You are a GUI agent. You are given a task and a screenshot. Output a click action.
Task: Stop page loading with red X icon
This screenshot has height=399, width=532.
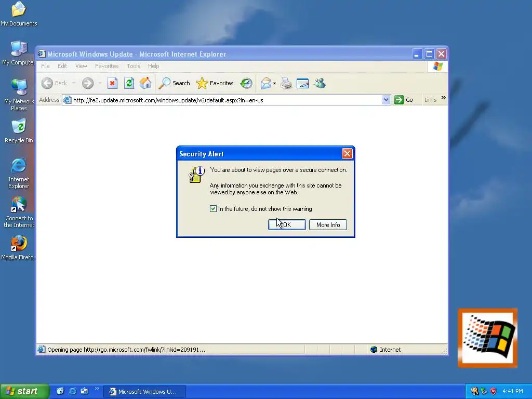(112, 83)
